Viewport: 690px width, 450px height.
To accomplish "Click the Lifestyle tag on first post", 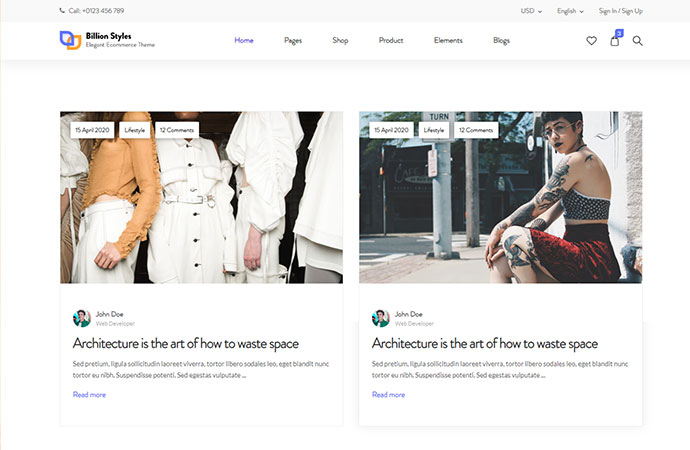I will click(x=134, y=130).
